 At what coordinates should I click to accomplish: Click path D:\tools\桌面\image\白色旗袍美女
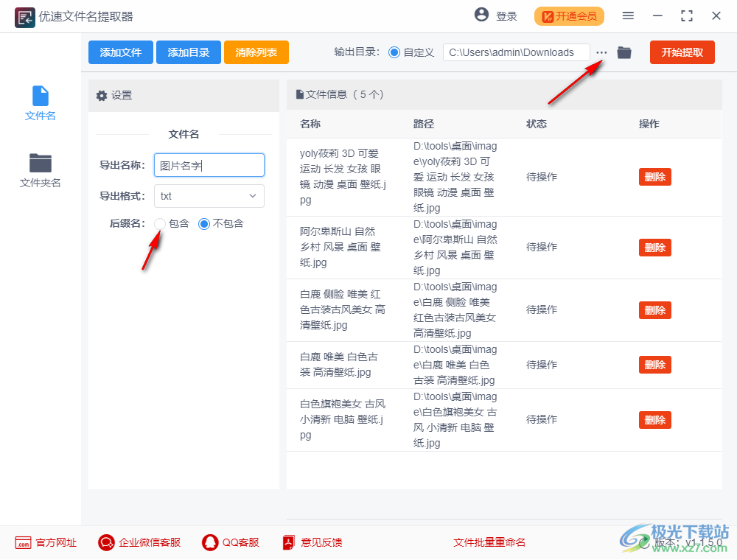click(x=455, y=420)
